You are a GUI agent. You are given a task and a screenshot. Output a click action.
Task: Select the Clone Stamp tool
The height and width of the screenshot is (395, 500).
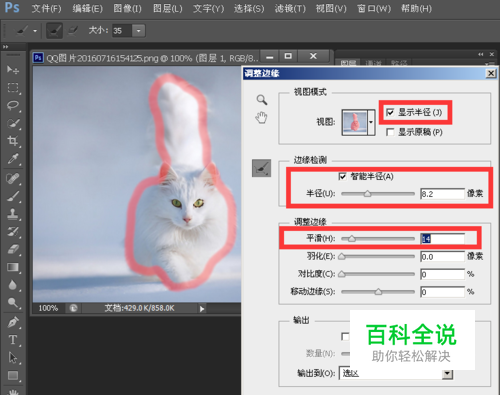13,214
